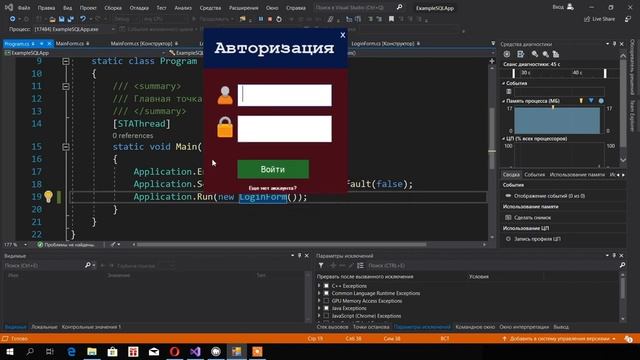Click the lightbulb quick actions icon on line 19
The height and width of the screenshot is (360, 640).
pos(49,197)
